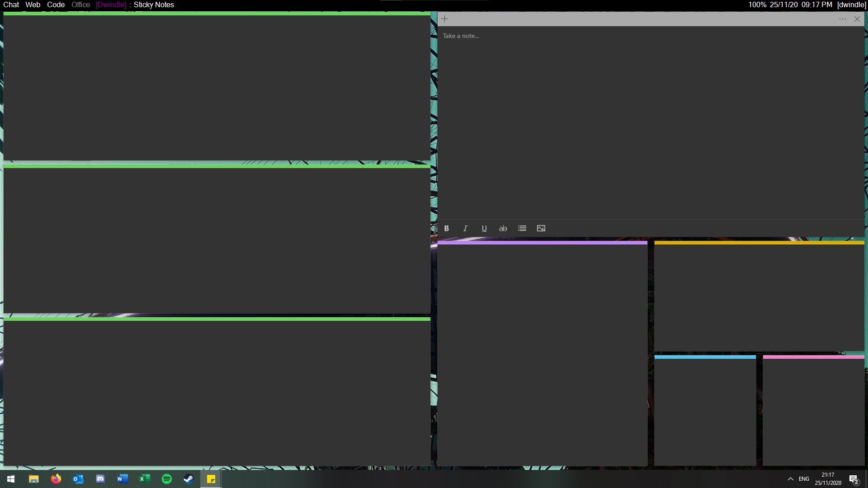Open Sticky Notes taskbar icon
The width and height of the screenshot is (868, 488).
coord(211,479)
